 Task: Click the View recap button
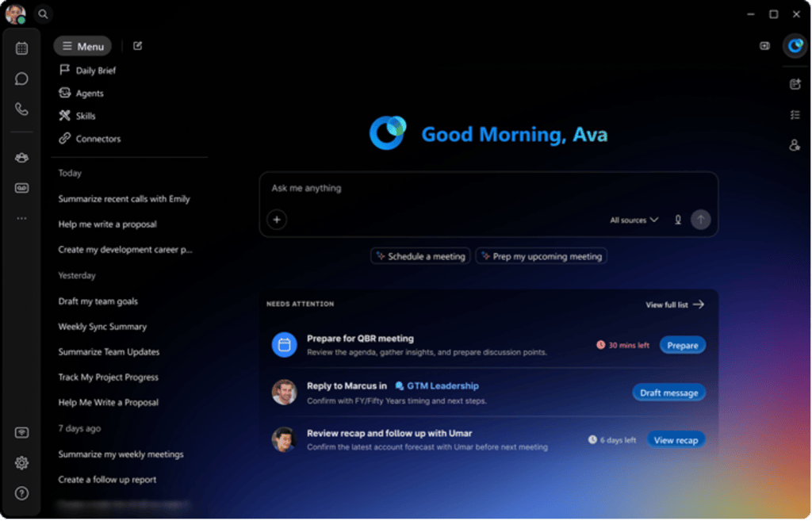point(676,440)
